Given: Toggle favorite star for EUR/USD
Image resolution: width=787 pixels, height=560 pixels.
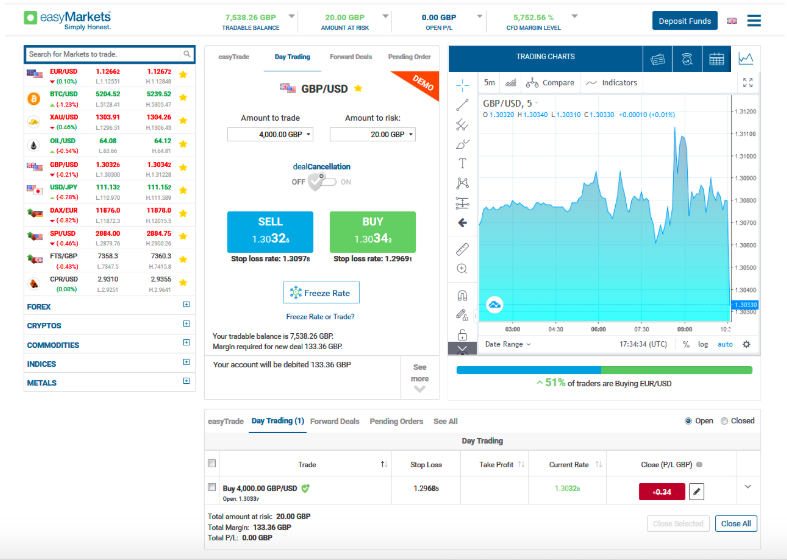Looking at the screenshot, I should pyautogui.click(x=183, y=75).
